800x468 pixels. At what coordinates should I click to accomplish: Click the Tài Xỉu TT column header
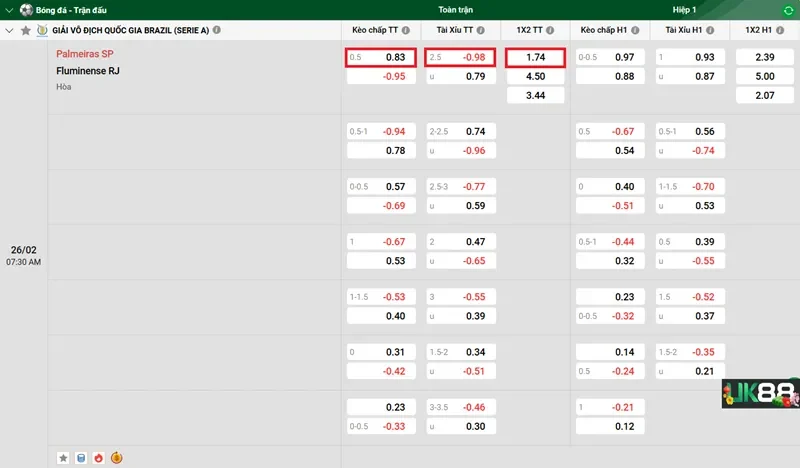pos(455,30)
